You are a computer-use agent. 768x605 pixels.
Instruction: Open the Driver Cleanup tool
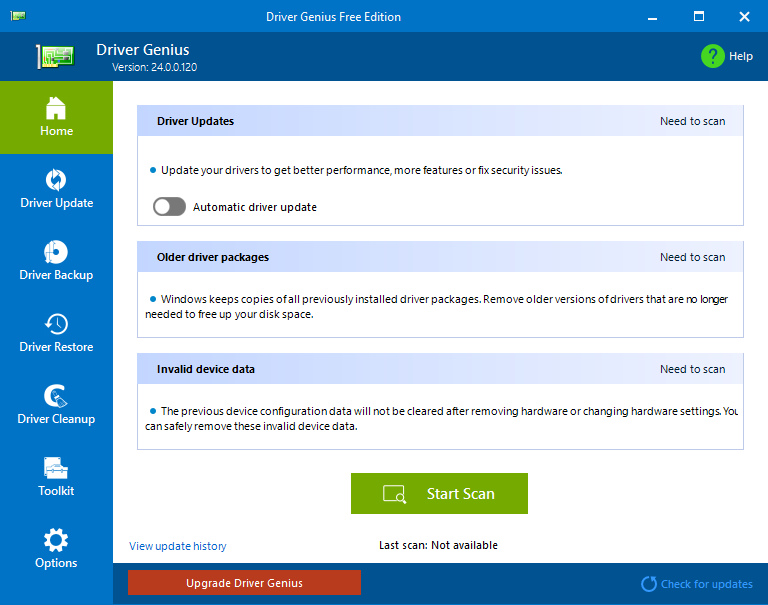pos(56,405)
